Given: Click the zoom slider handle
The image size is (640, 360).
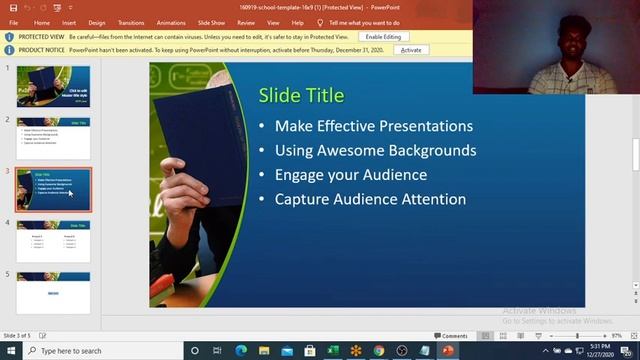Looking at the screenshot, I should (577, 336).
